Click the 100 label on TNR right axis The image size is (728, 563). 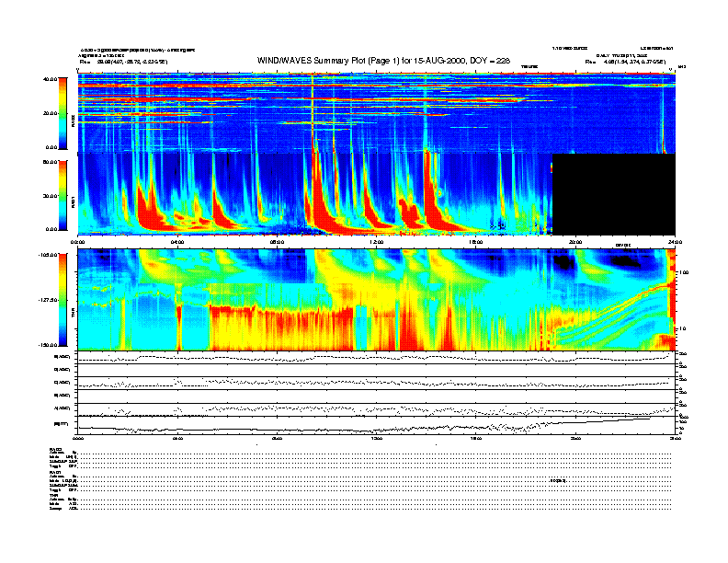pos(684,272)
